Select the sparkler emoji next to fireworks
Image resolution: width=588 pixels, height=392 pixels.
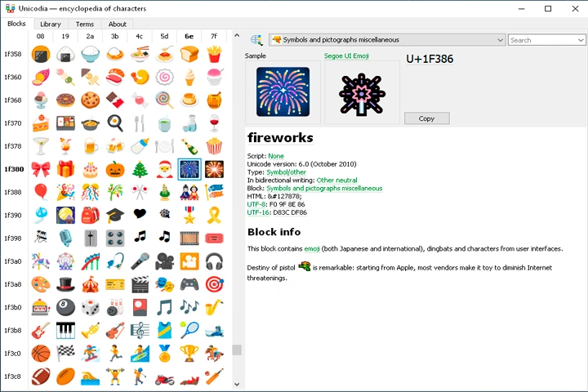(214, 169)
